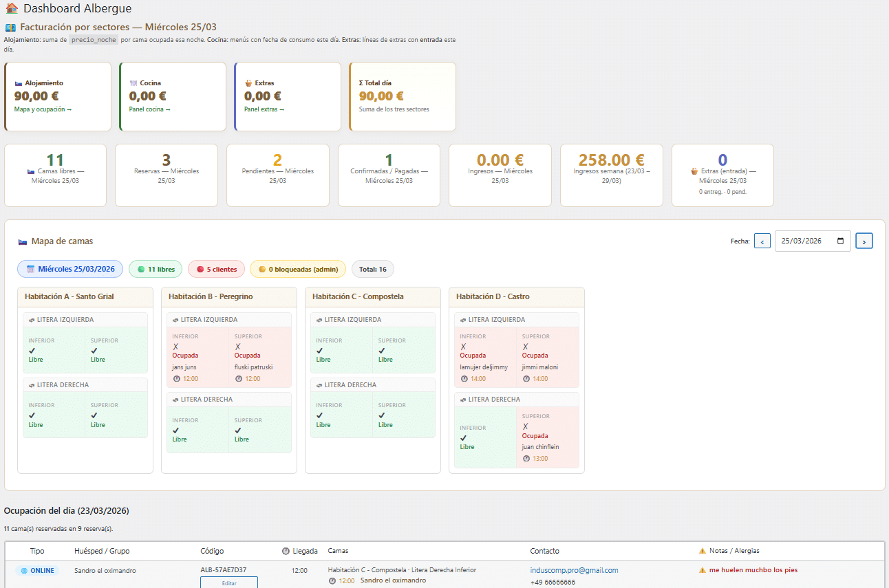Advance to next day with right arrow
The height and width of the screenshot is (588, 889).
(864, 241)
